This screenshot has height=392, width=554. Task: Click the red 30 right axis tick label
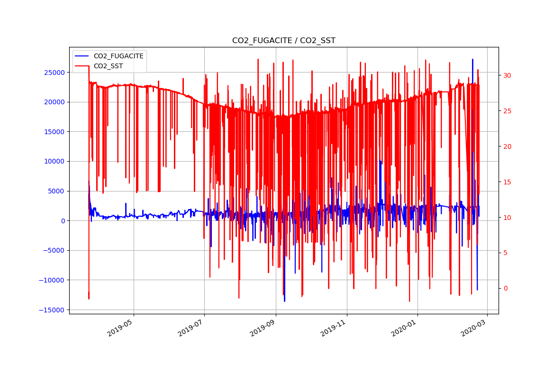click(x=507, y=75)
